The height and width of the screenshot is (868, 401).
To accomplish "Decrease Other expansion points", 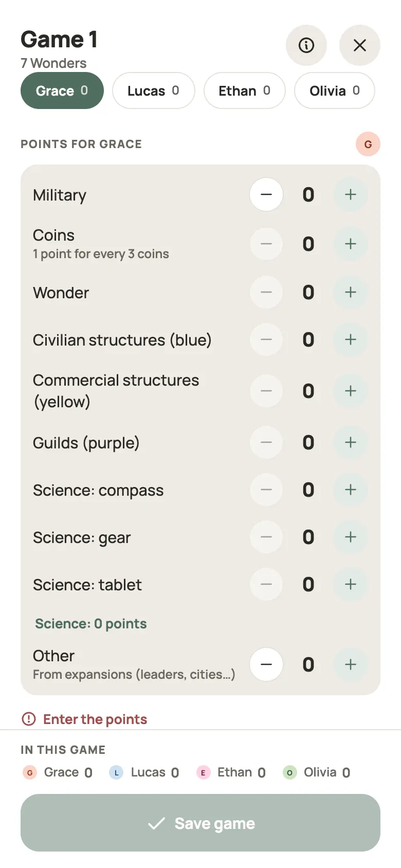I will 266,664.
